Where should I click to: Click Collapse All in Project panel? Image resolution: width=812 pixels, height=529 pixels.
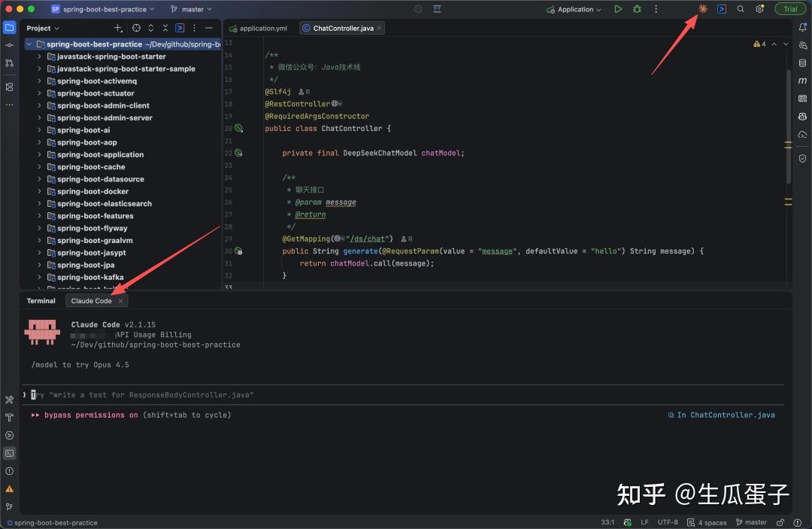[165, 28]
